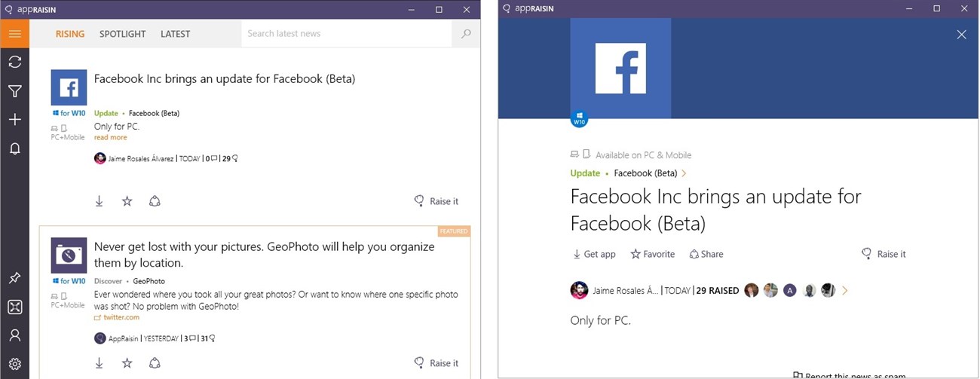Open the notifications bell icon

click(14, 148)
